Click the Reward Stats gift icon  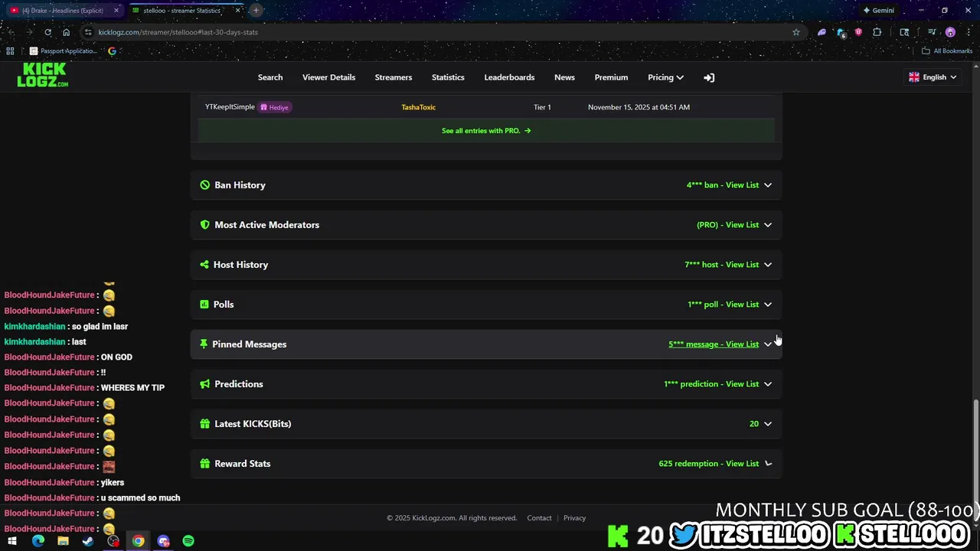[x=204, y=464]
